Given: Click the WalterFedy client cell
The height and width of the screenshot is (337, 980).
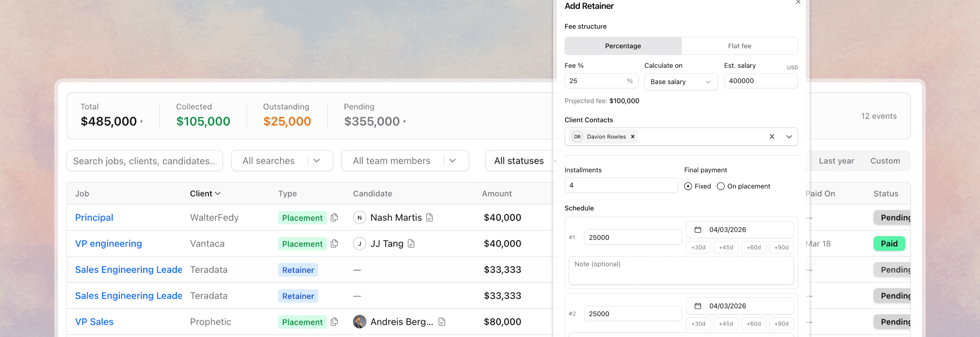Looking at the screenshot, I should 214,217.
